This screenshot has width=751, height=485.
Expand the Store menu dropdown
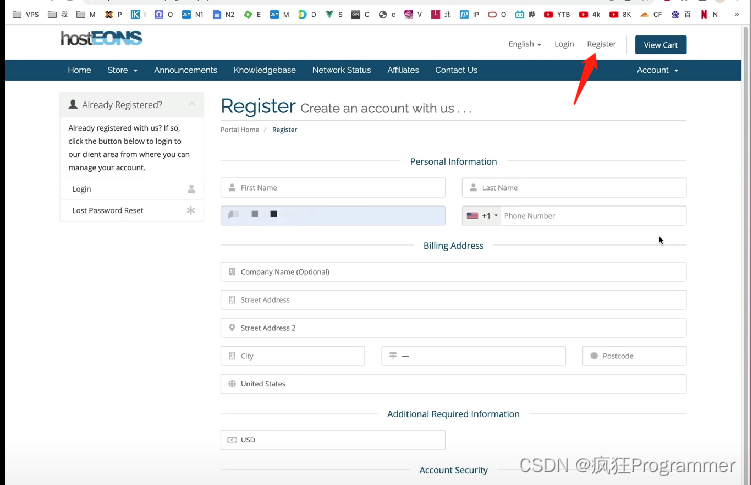pos(122,70)
